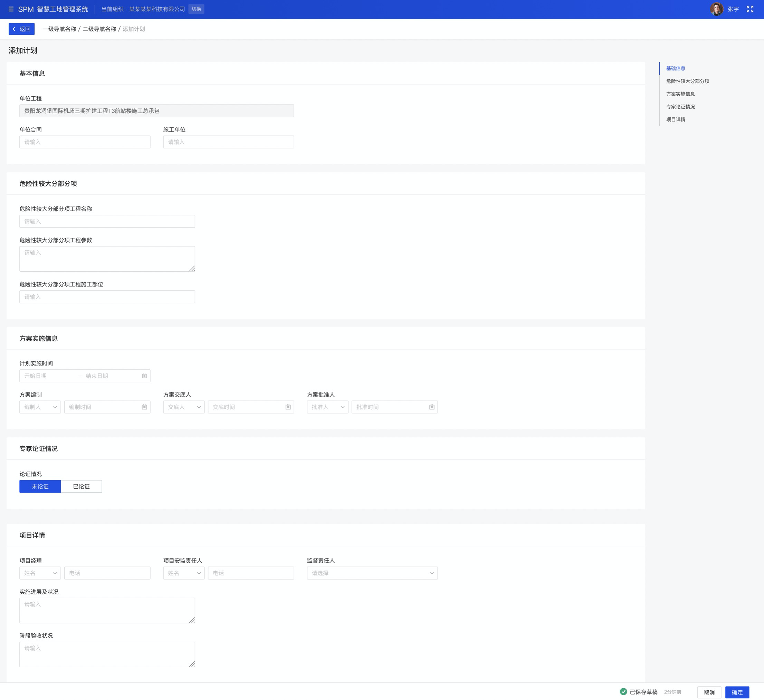Select 未论证 option

pos(40,486)
